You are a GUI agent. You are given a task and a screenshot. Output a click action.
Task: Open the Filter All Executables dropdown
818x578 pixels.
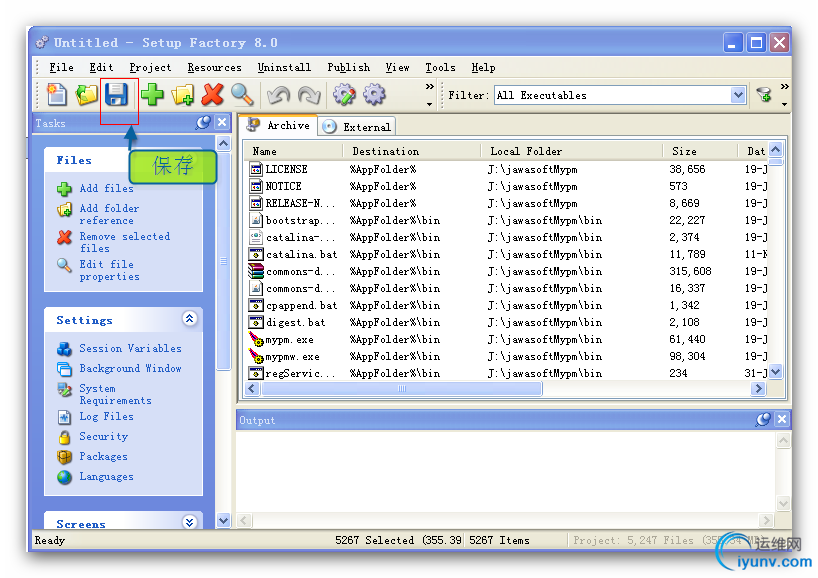[x=738, y=95]
